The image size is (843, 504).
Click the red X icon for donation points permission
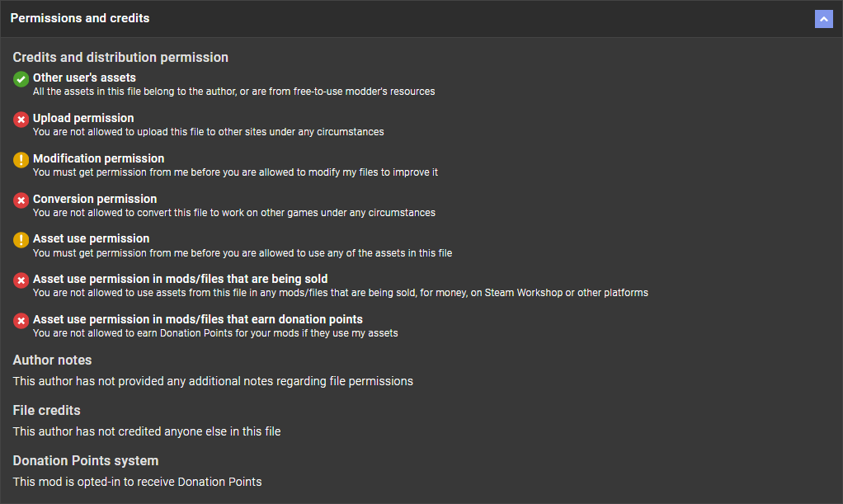click(21, 321)
